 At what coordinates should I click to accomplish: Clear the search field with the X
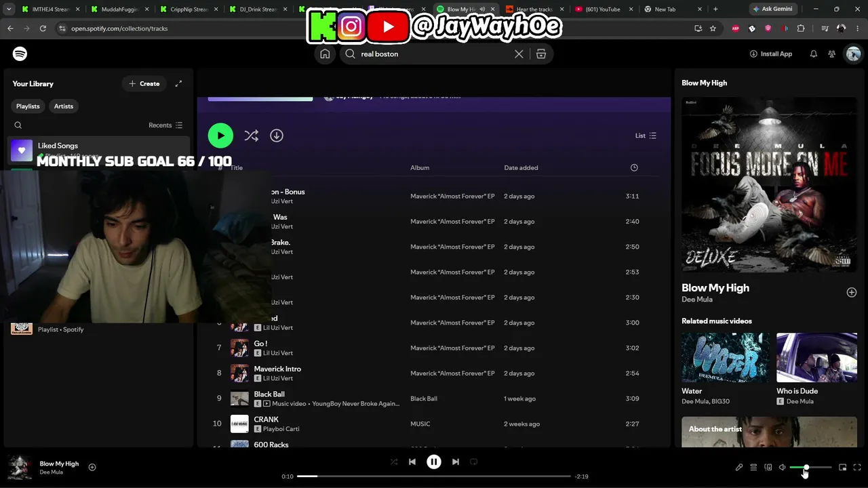(x=519, y=54)
